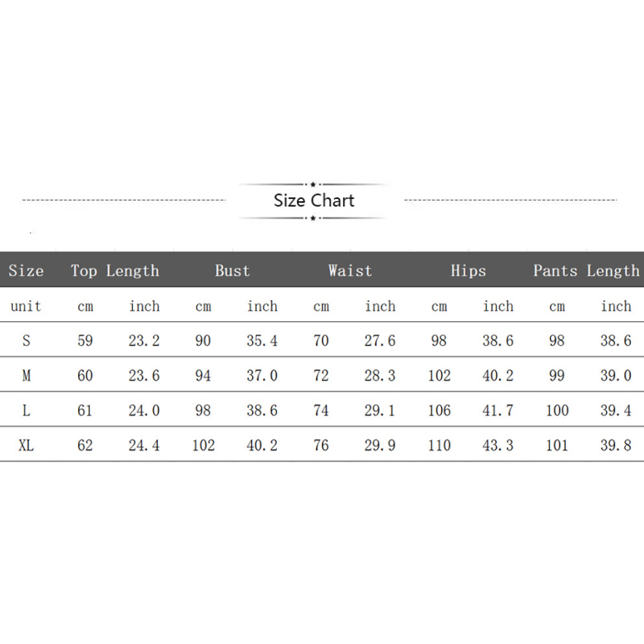Click the Size Chart title
The width and height of the screenshot is (644, 644).
click(314, 200)
